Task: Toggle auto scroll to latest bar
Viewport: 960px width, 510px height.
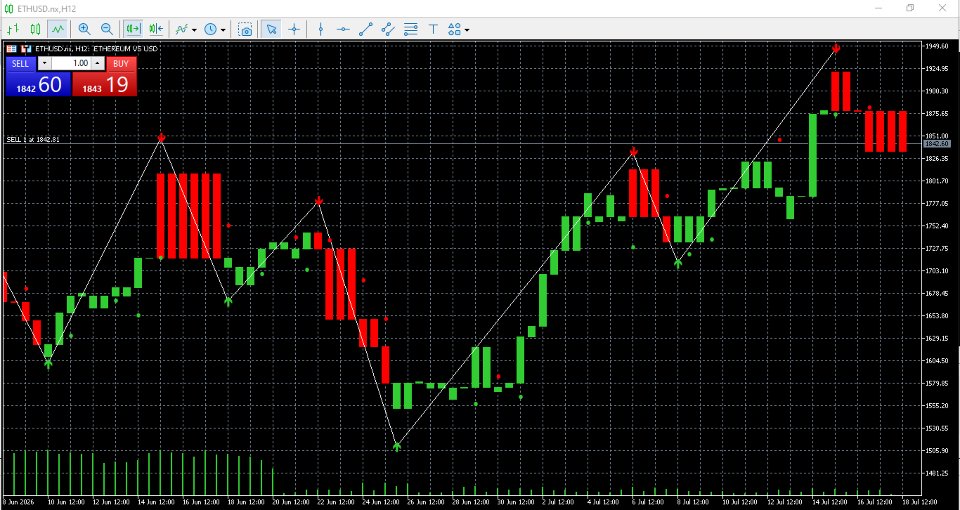Action: click(133, 29)
